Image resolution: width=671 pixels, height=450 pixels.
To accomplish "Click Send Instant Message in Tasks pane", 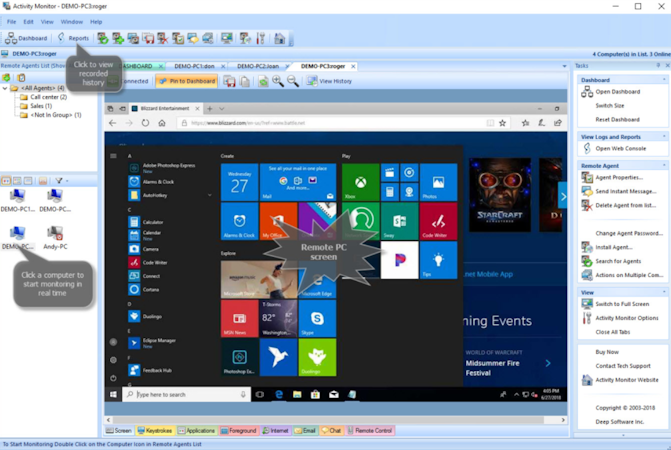I will (625, 191).
